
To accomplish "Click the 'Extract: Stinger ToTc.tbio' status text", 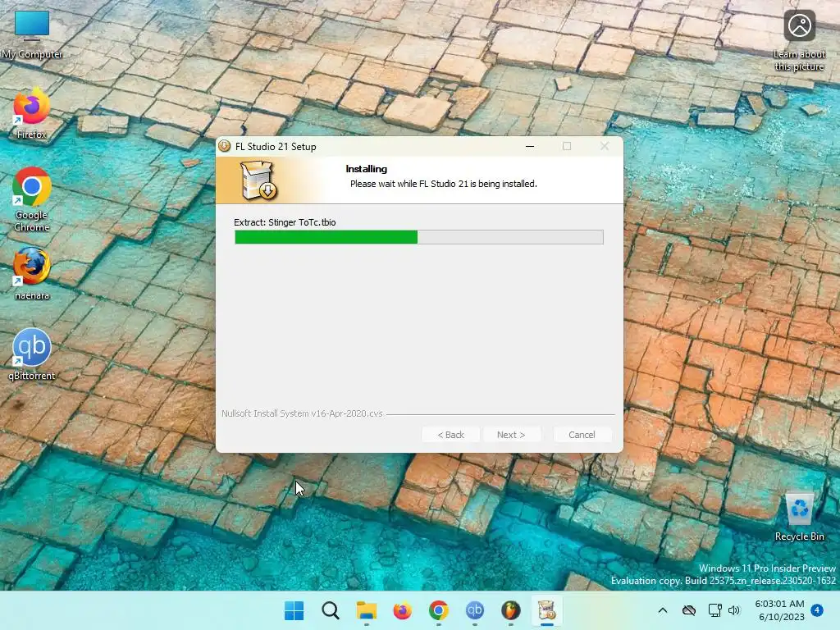I will click(x=285, y=222).
